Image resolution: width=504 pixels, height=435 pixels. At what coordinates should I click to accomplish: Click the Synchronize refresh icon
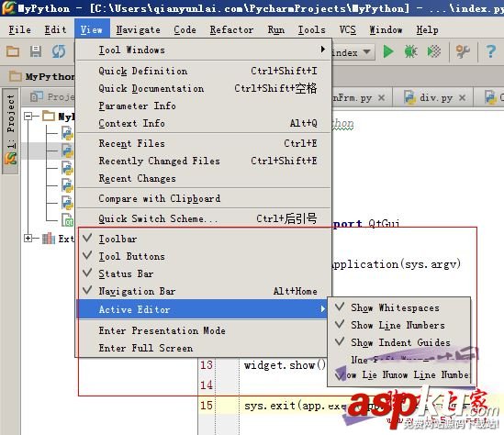(x=59, y=51)
